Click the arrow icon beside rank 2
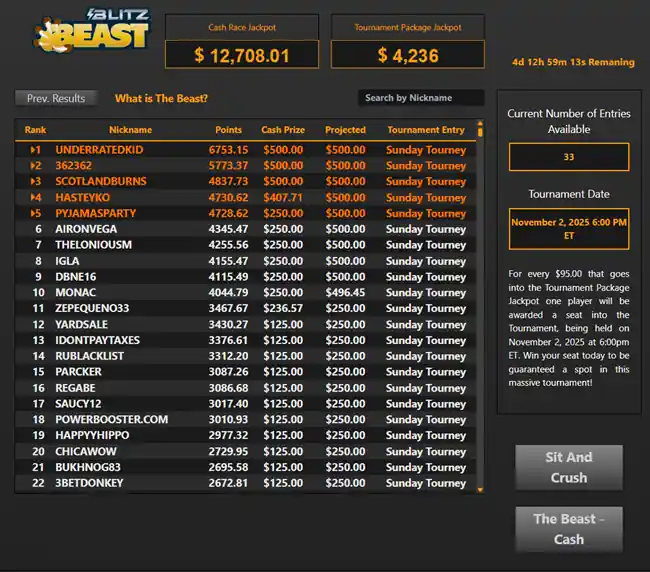Screen dimensions: 650x572 (32, 166)
